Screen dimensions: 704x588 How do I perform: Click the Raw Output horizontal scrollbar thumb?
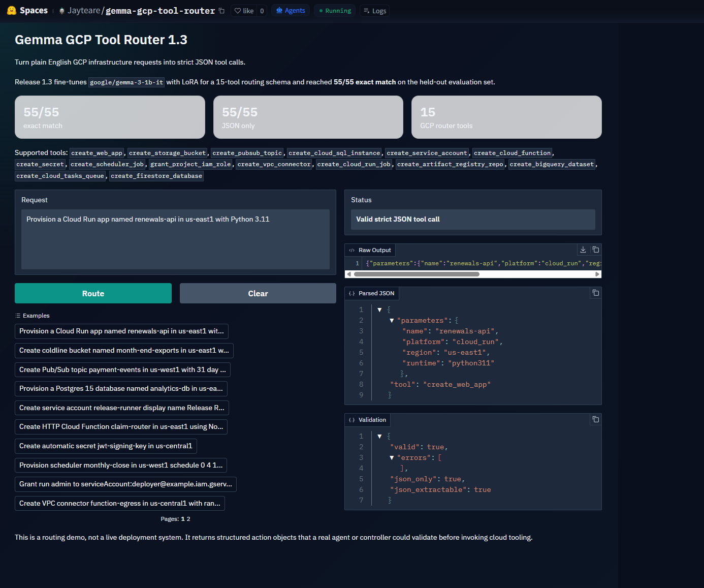tap(417, 274)
